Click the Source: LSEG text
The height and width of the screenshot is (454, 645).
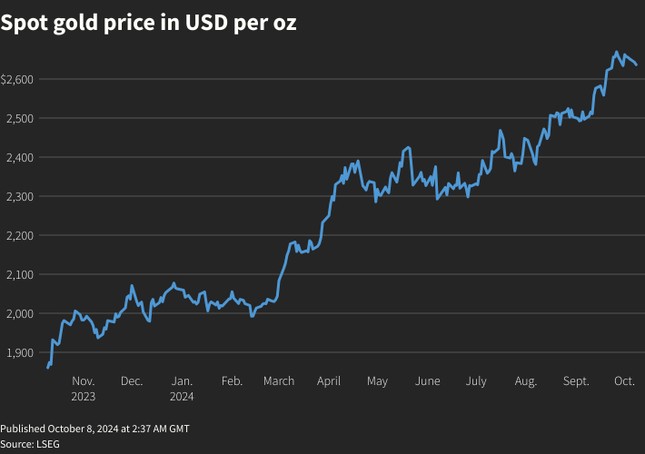click(x=30, y=443)
